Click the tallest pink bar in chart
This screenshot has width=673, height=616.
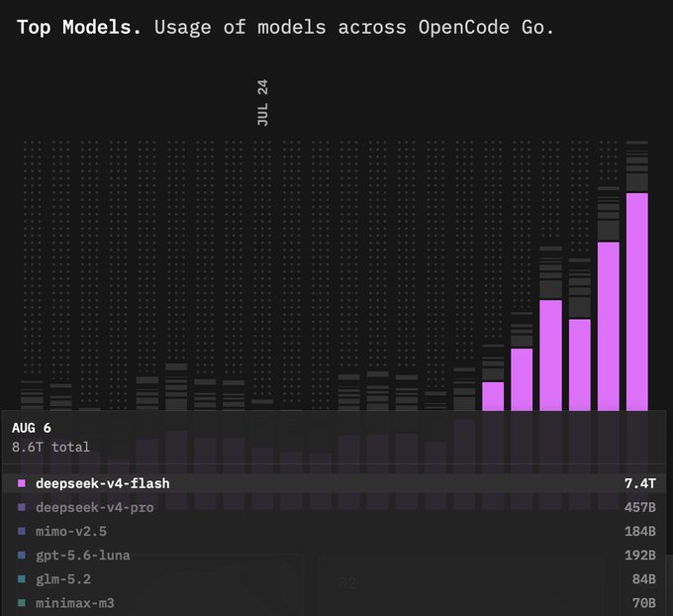(637, 302)
